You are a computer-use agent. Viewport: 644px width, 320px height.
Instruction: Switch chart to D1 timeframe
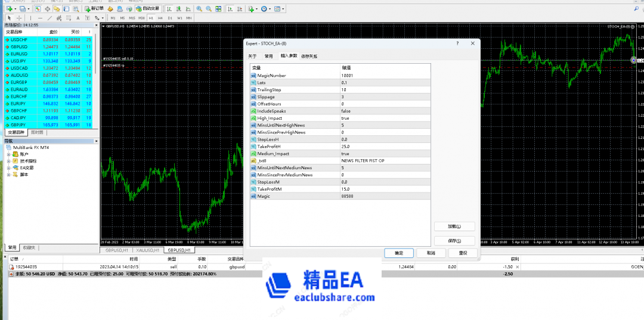coord(170,18)
